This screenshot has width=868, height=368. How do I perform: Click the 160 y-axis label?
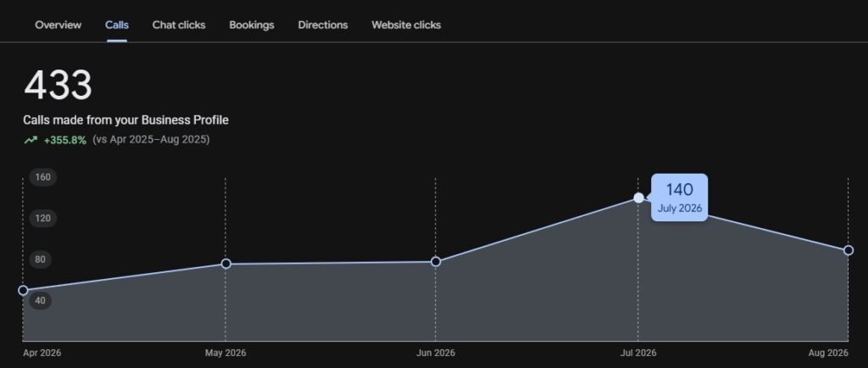click(x=43, y=177)
